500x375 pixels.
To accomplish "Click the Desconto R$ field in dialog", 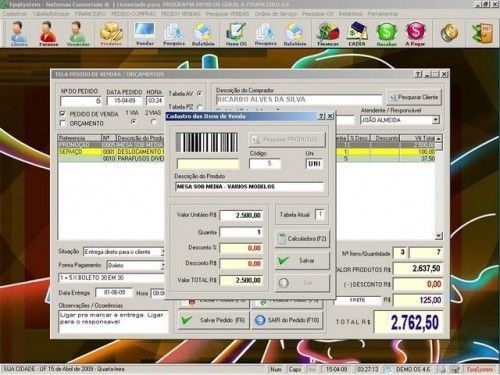I will 241,264.
